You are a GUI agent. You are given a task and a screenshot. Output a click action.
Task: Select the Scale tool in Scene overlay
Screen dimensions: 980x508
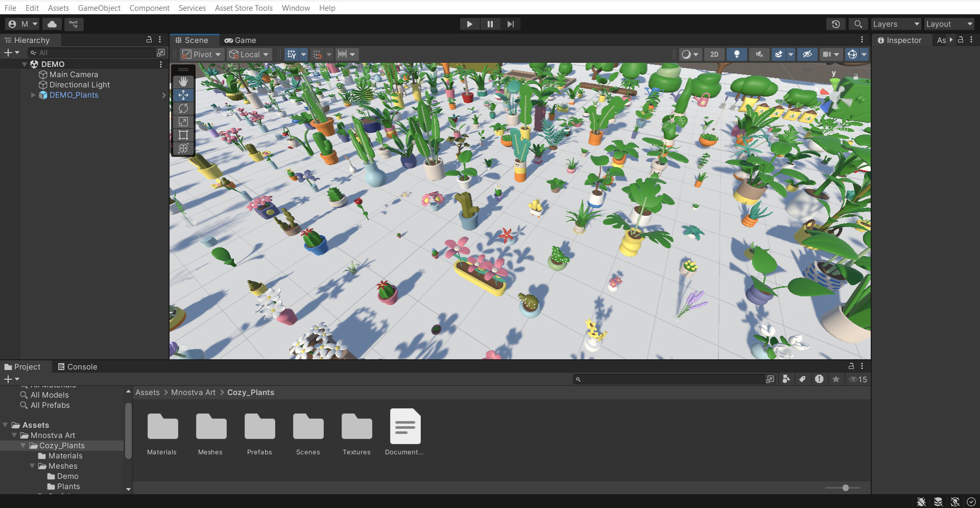(x=183, y=122)
